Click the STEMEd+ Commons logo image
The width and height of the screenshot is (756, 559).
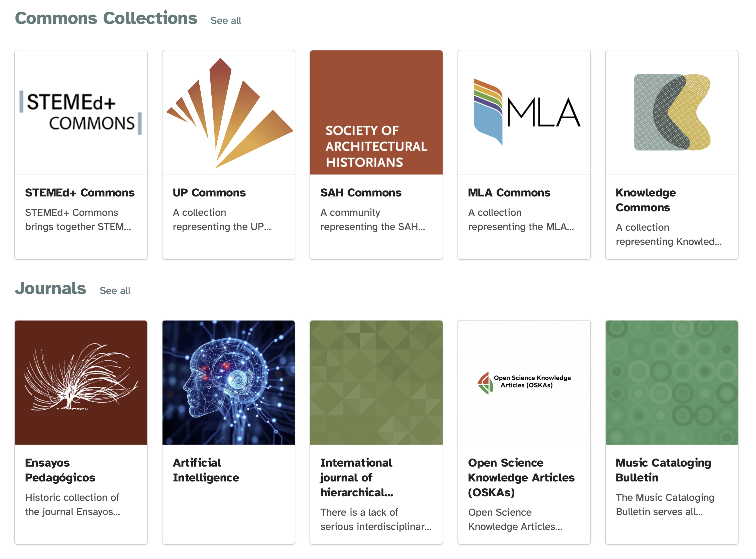click(80, 112)
